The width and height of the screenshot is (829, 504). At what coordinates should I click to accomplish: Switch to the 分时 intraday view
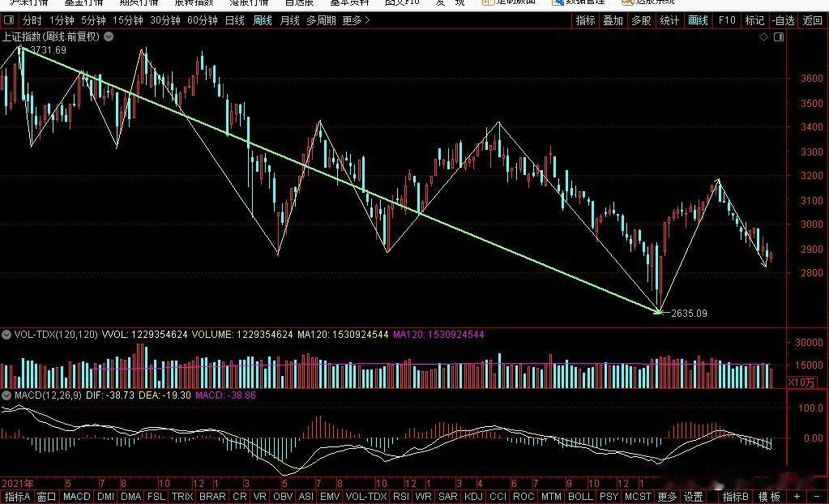[32, 20]
